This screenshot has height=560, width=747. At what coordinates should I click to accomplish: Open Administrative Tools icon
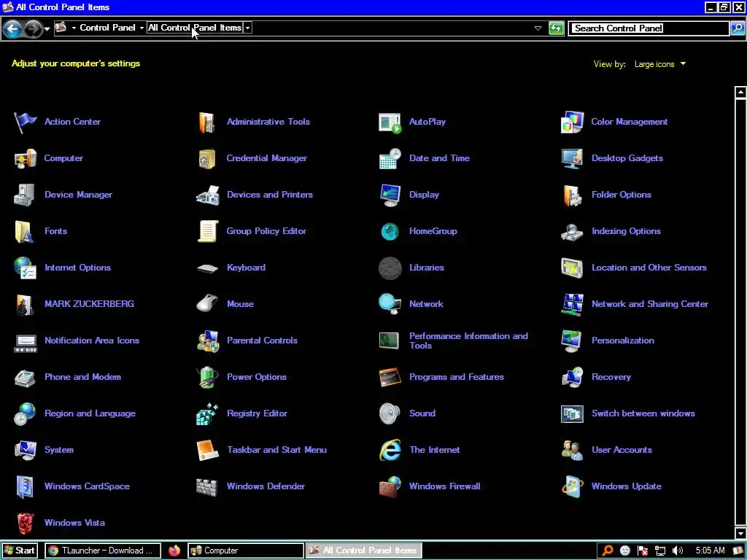point(207,122)
